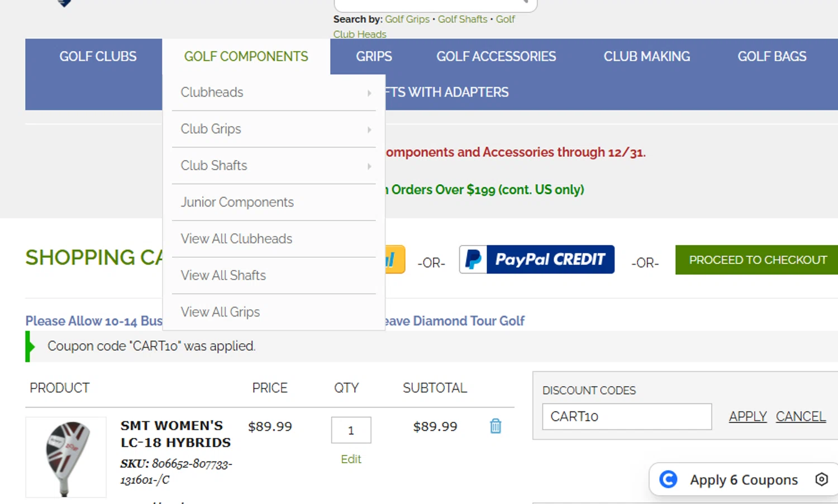Choose Clubheads in the dropdown
Image resolution: width=838 pixels, height=504 pixels.
click(x=274, y=92)
